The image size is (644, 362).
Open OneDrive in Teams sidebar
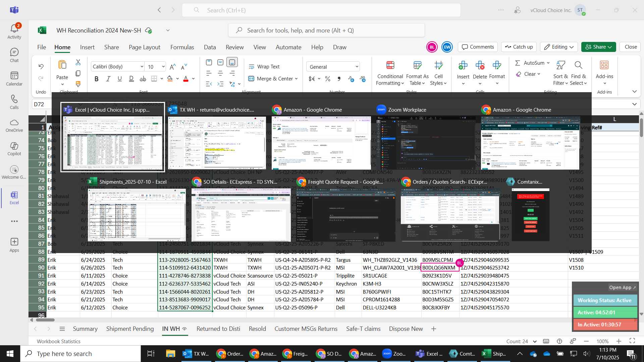tap(14, 125)
